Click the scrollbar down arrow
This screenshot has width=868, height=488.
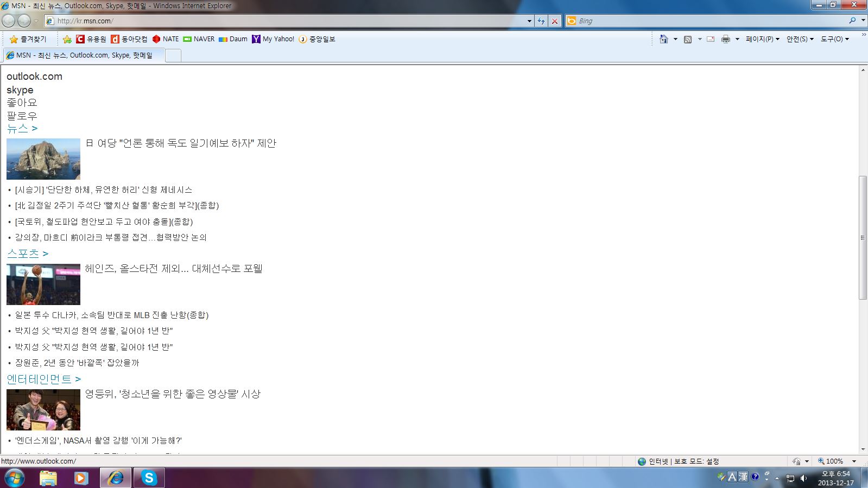coord(863,449)
